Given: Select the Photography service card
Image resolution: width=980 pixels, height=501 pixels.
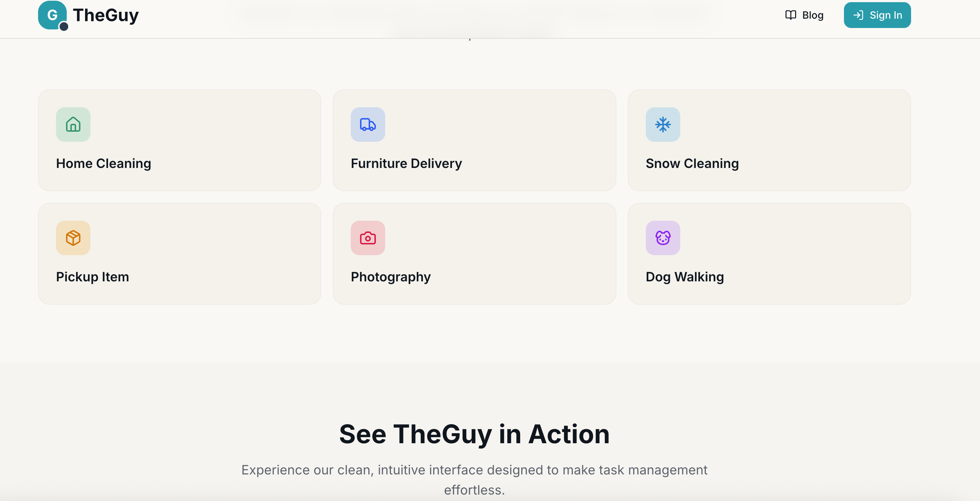Looking at the screenshot, I should point(474,253).
